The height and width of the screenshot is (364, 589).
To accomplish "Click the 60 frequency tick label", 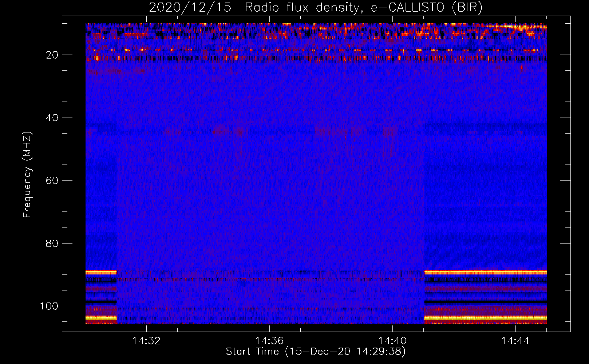I will [52, 181].
